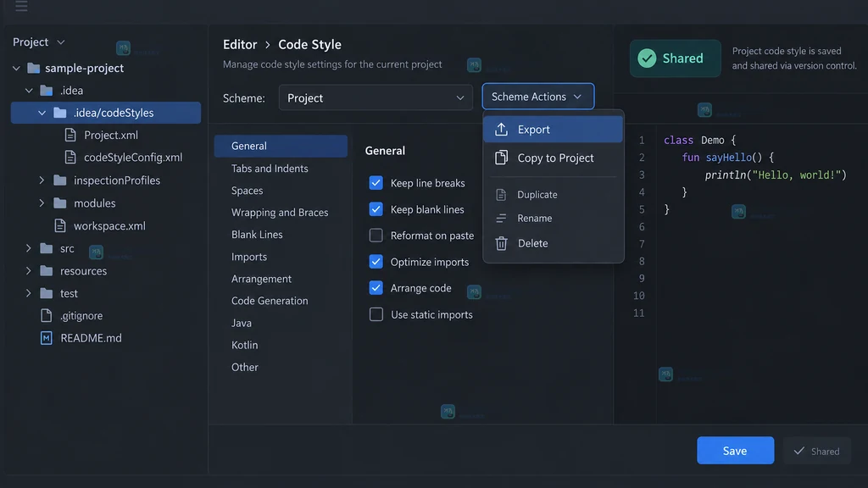This screenshot has height=488, width=868.
Task: Uncheck Arrange code checkbox
Action: point(376,288)
